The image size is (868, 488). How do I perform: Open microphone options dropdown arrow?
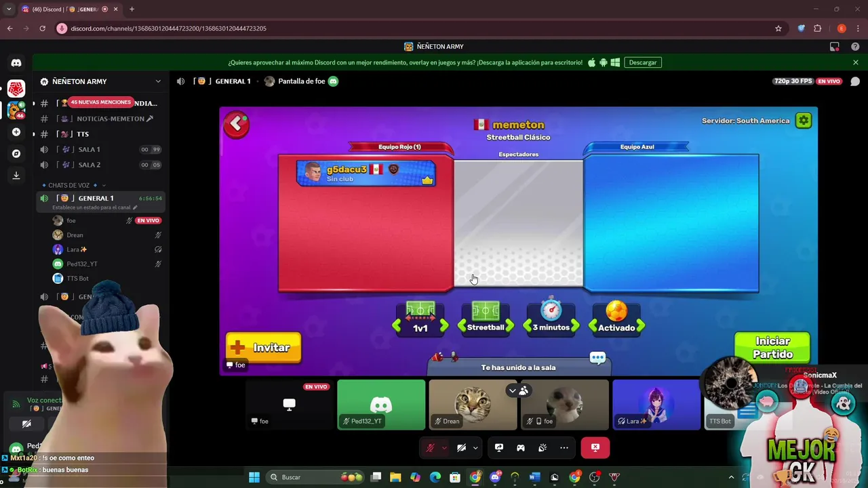(x=444, y=448)
